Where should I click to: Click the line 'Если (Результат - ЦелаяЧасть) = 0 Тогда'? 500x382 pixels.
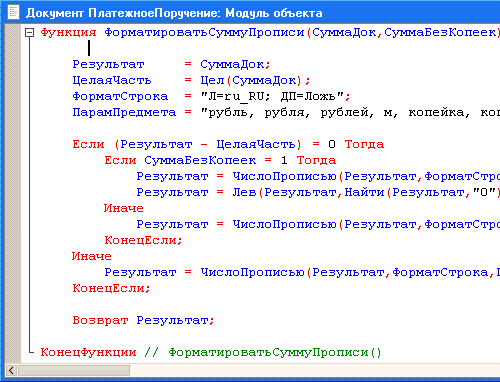228,144
